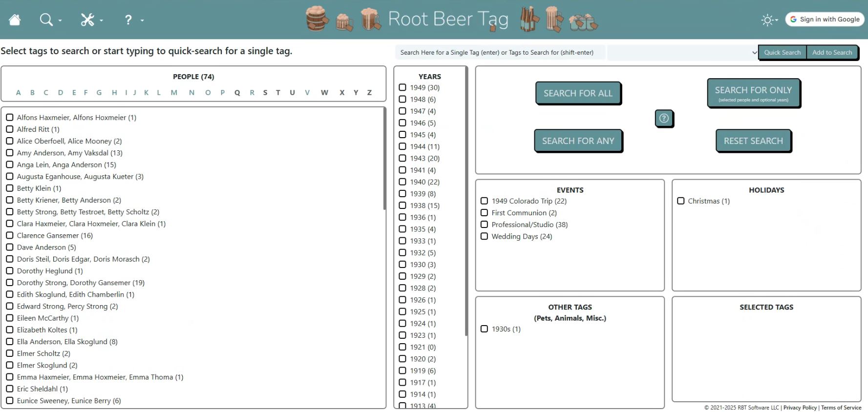This screenshot has height=412, width=868.
Task: Check year 1921 (0)
Action: (x=402, y=347)
